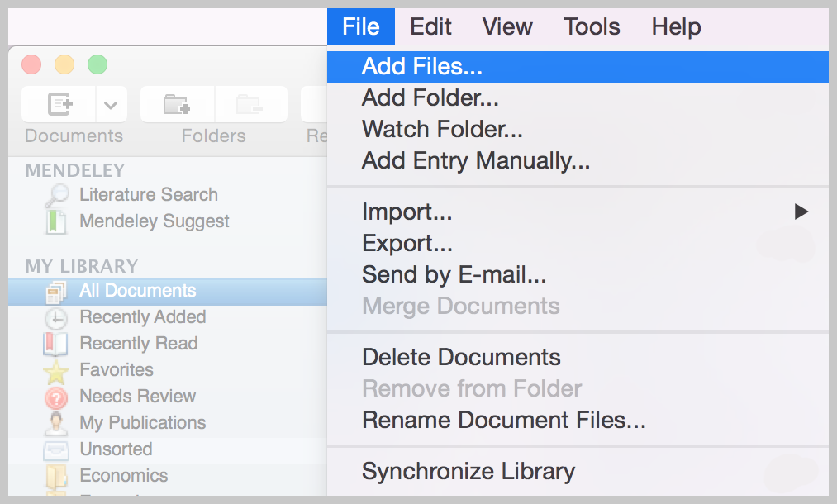Expand the Documents button dropdown chevron
The height and width of the screenshot is (504, 837).
(x=110, y=104)
